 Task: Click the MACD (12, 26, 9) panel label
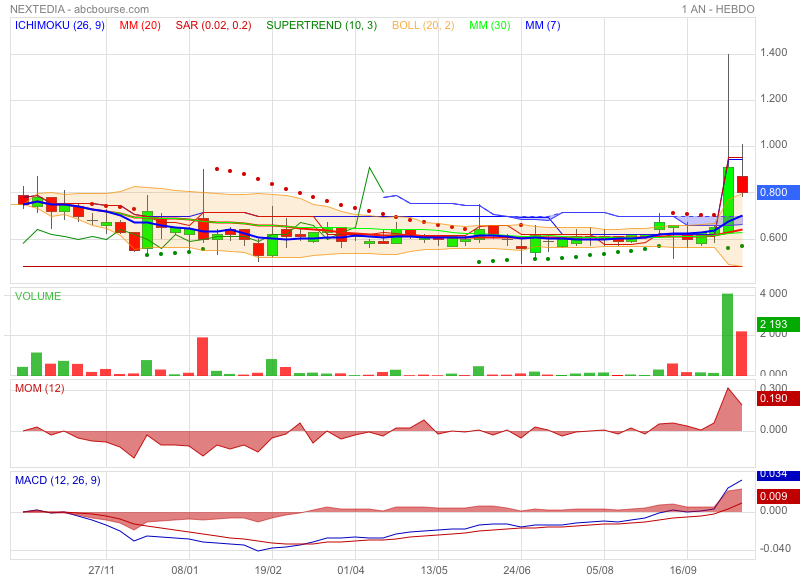tap(58, 481)
